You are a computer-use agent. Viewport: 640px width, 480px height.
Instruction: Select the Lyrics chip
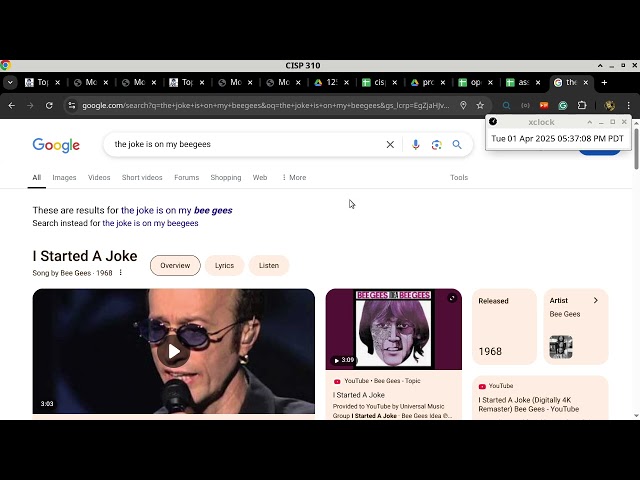pos(224,265)
